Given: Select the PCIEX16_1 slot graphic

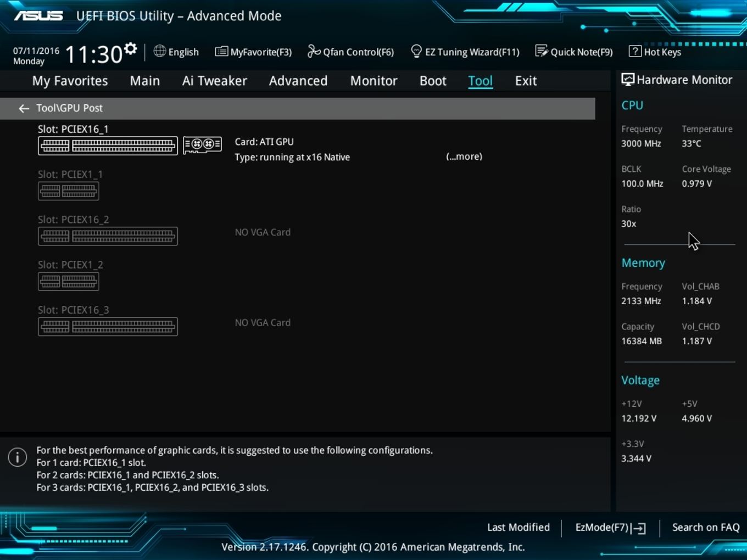Looking at the screenshot, I should point(108,146).
